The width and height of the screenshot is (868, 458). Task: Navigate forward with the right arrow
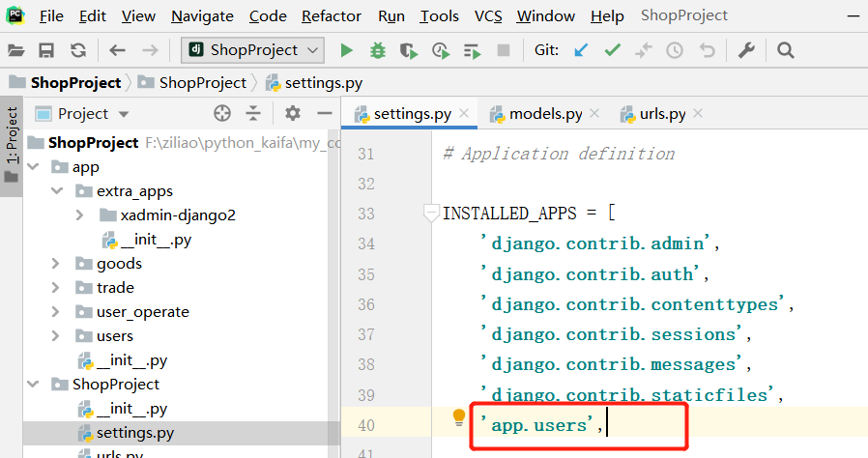150,51
